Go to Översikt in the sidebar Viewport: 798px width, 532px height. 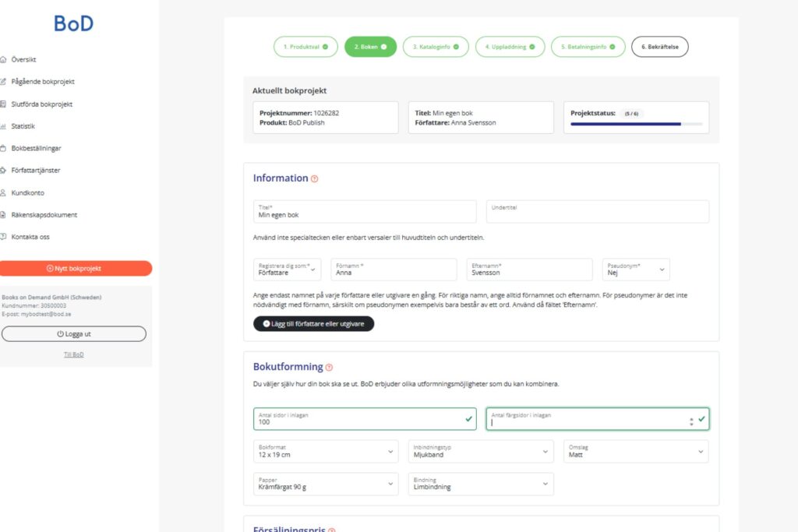tap(23, 59)
